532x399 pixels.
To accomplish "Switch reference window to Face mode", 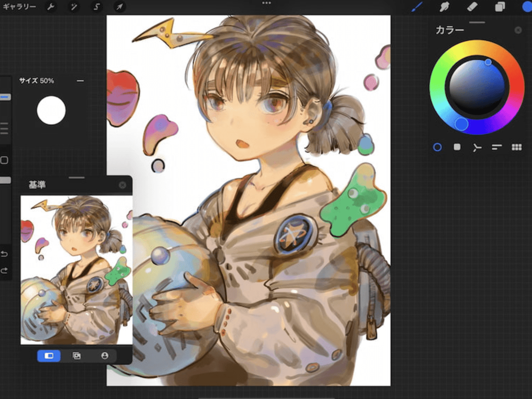I will click(105, 356).
